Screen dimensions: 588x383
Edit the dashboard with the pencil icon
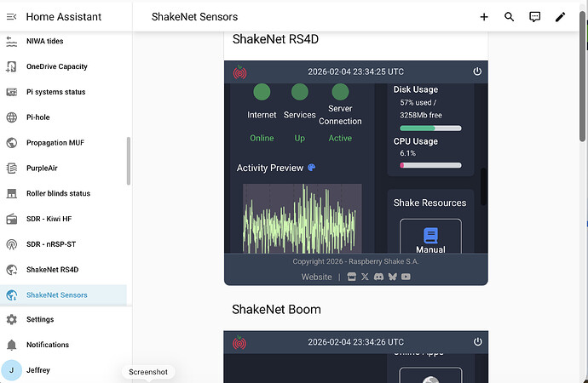tap(561, 16)
